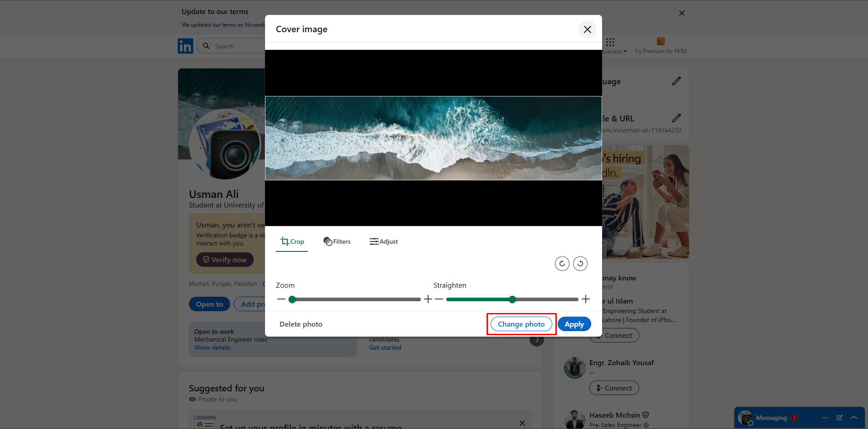Click the Straighten slider handle
This screenshot has width=868, height=429.
(x=512, y=299)
